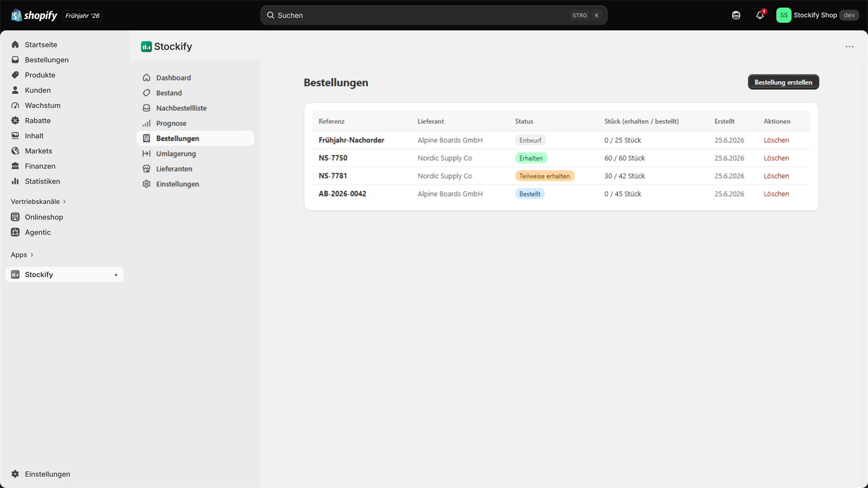Click the Finanzen bank icon
Viewport: 868px width, 488px height.
[x=15, y=166]
